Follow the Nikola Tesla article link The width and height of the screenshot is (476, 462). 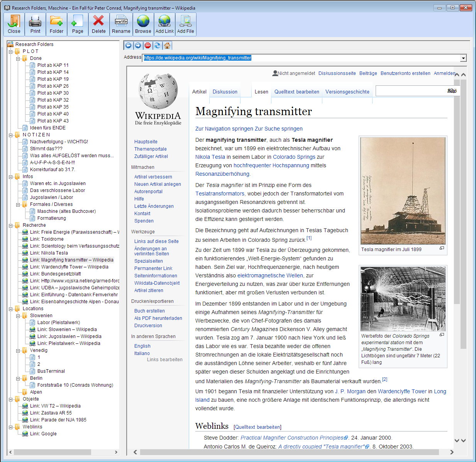coord(210,157)
